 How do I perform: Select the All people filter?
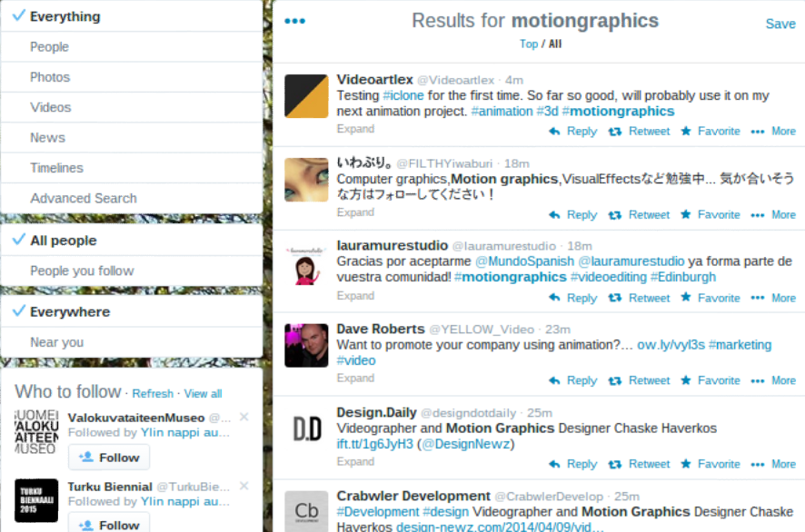132,240
